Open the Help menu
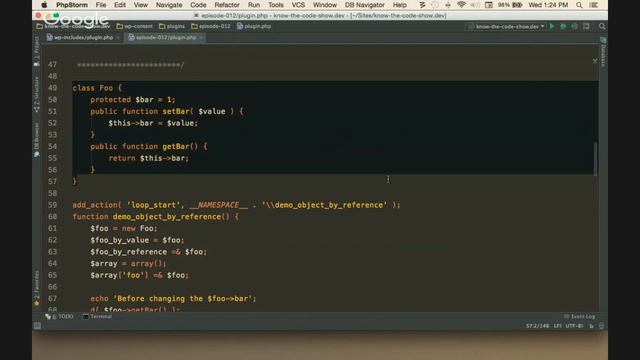The image size is (640, 360). pos(400,5)
